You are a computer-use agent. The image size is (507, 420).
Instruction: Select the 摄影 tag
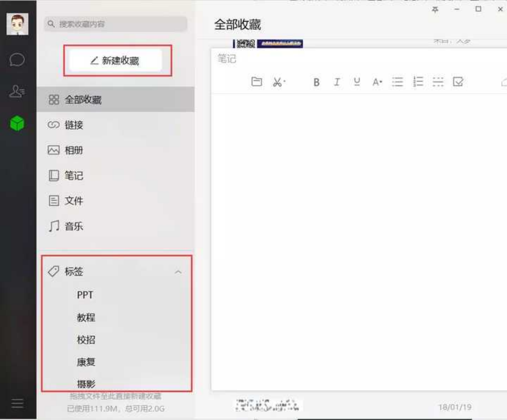(x=86, y=384)
